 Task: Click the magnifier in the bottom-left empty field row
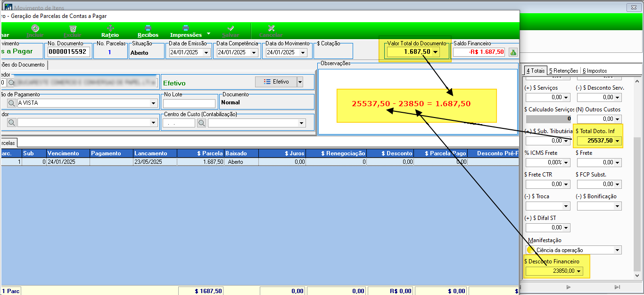tap(11, 123)
